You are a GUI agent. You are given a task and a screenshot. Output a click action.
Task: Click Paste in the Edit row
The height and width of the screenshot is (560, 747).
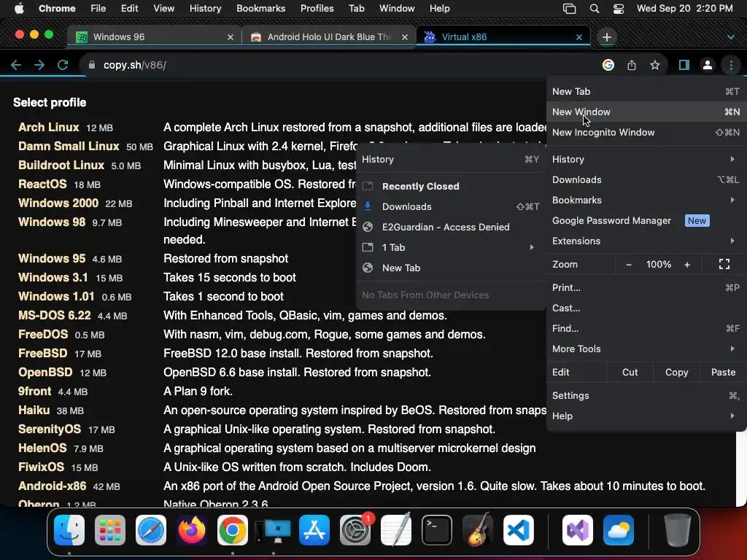[x=723, y=373]
